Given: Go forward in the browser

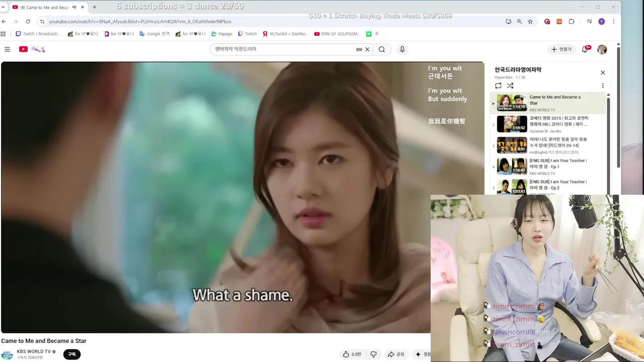Looking at the screenshot, I should [16, 22].
